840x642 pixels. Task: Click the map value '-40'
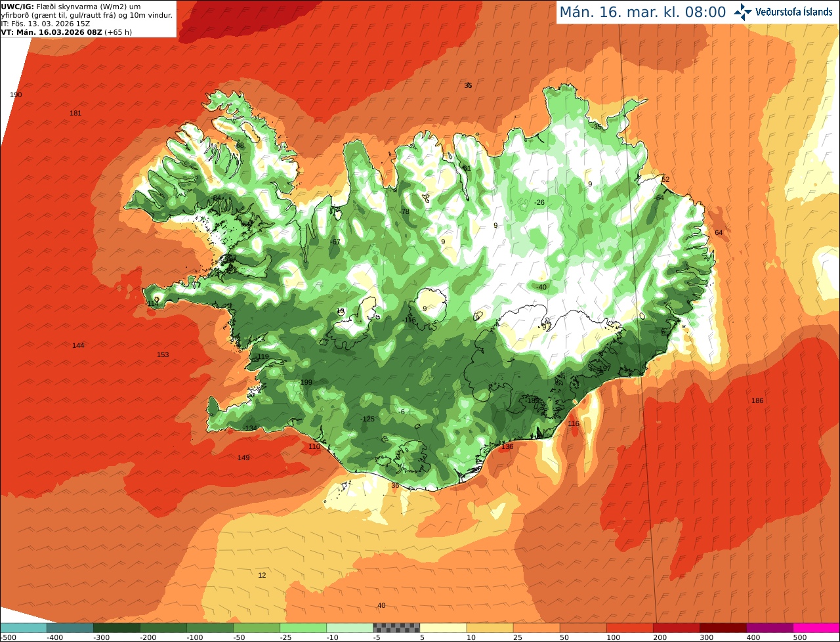point(541,288)
